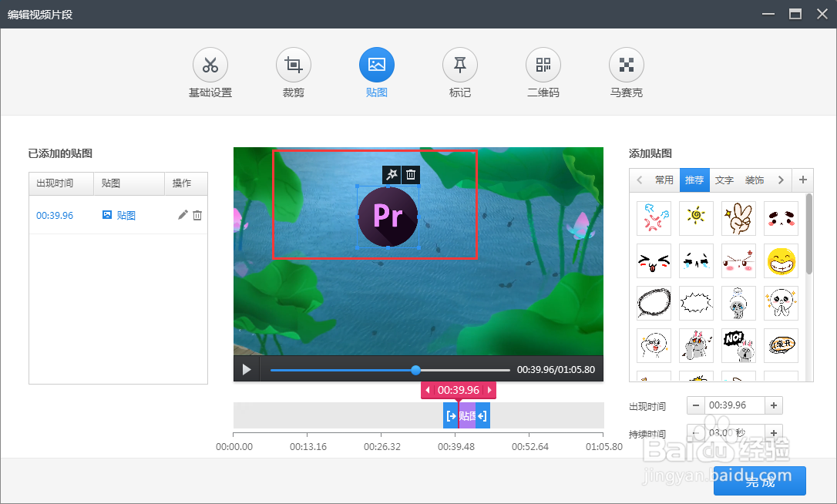Decrease 出现时间 with minus button
837x504 pixels.
695,405
